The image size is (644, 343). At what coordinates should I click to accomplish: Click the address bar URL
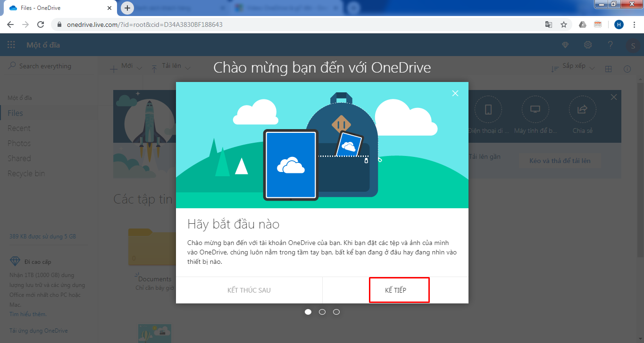click(x=145, y=24)
